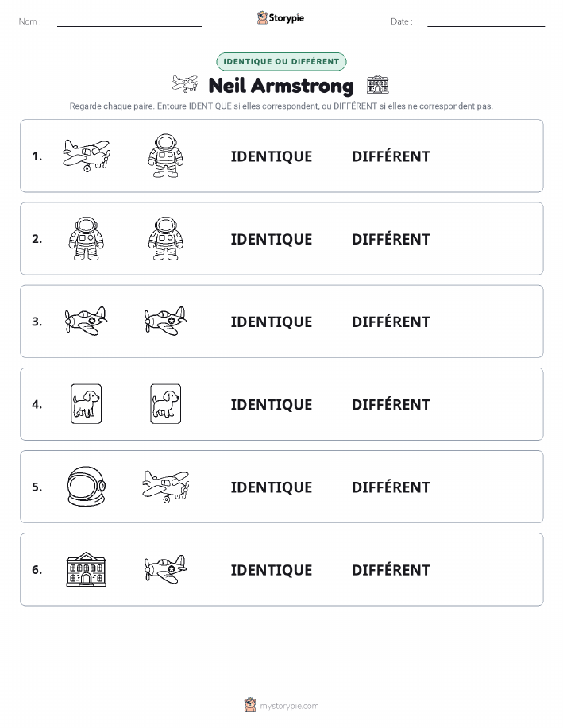Click the building icon right of the title
This screenshot has width=563, height=728.
pos(378,84)
